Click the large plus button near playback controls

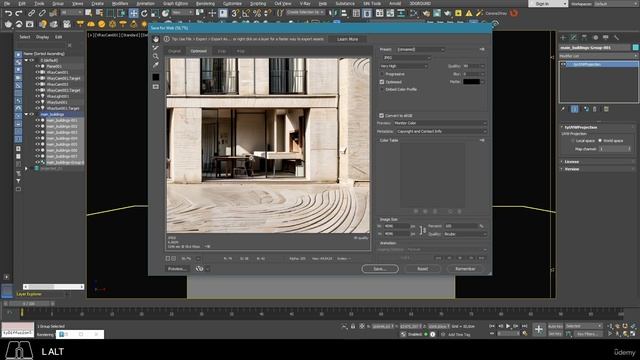[x=539, y=329]
